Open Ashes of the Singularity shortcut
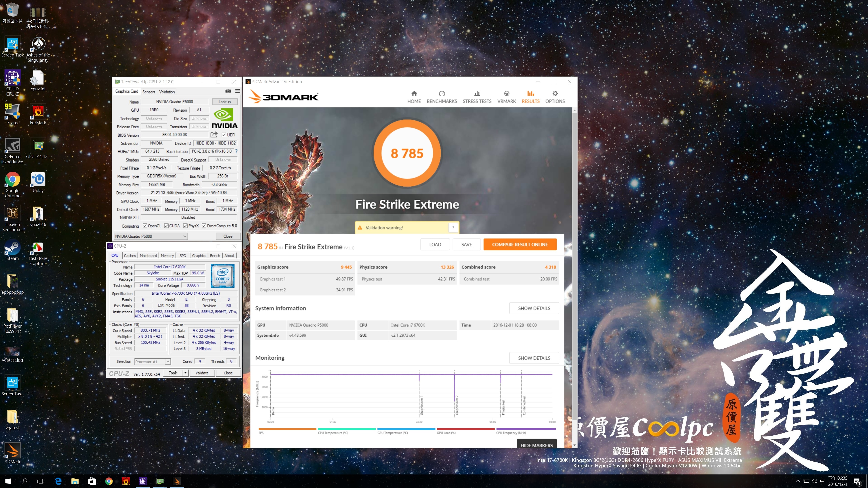This screenshot has height=488, width=868. [x=38, y=49]
